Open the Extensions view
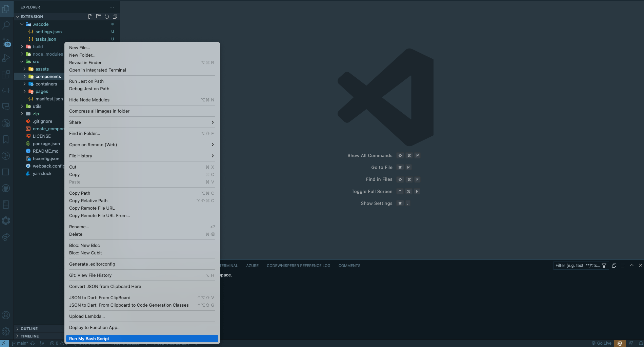Screen dimensions: 644x347 coord(6,74)
